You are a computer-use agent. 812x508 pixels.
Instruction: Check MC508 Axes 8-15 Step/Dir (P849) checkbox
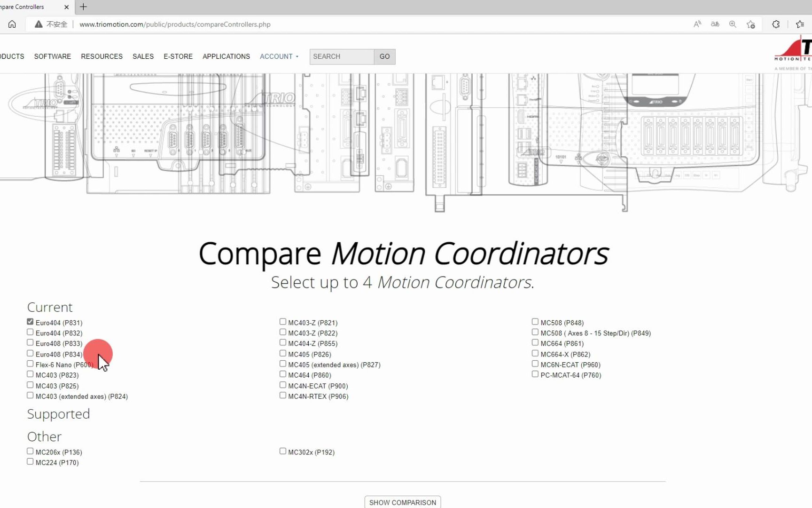point(535,332)
